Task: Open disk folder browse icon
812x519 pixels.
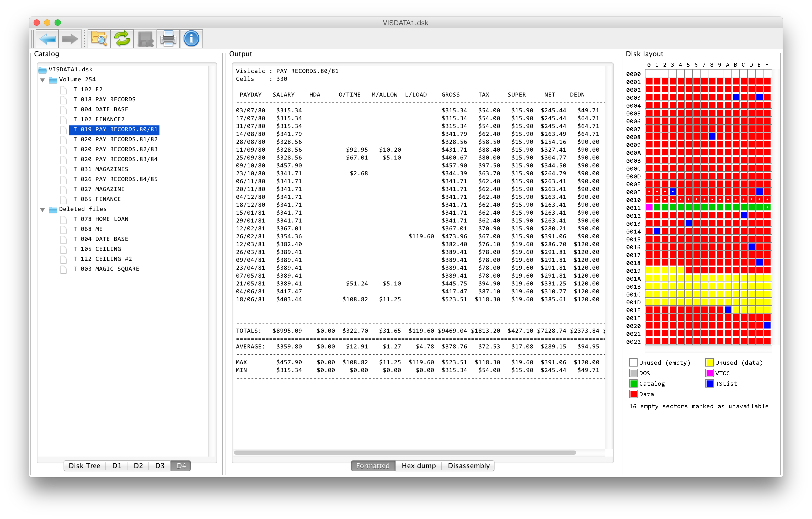Action: (x=99, y=39)
